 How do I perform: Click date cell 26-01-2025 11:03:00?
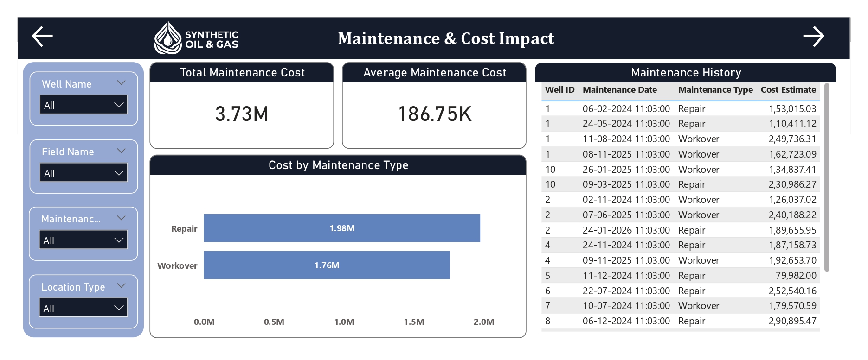[x=626, y=170]
